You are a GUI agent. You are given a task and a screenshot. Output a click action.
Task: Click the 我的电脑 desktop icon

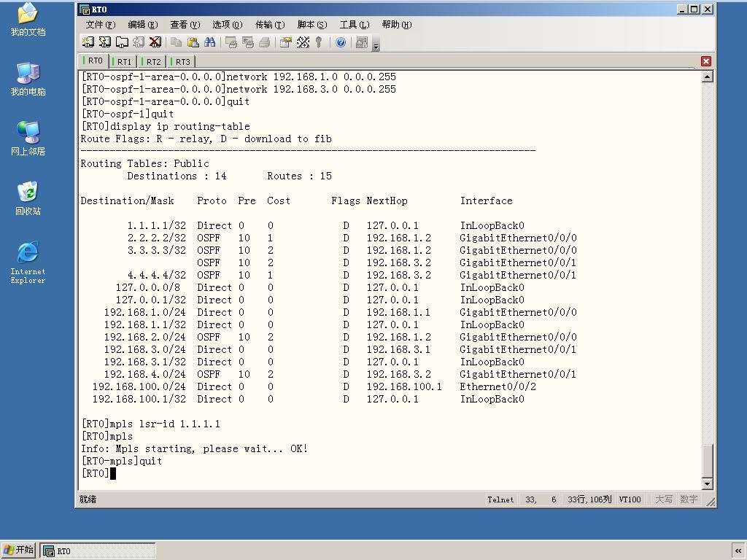click(x=28, y=79)
